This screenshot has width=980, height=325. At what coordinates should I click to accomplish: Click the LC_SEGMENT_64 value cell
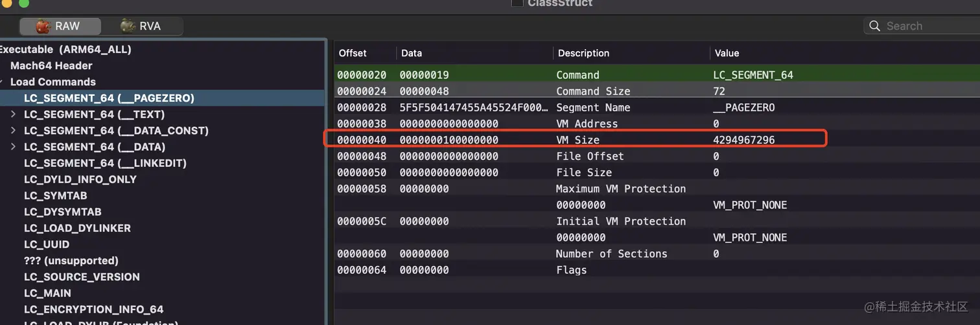(x=753, y=74)
